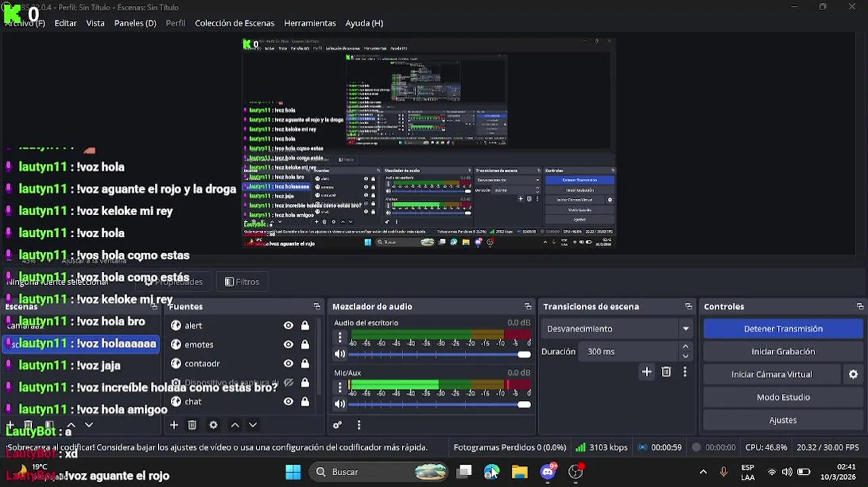Click the taskbar Buscar search box
The image size is (868, 487).
pos(379,472)
